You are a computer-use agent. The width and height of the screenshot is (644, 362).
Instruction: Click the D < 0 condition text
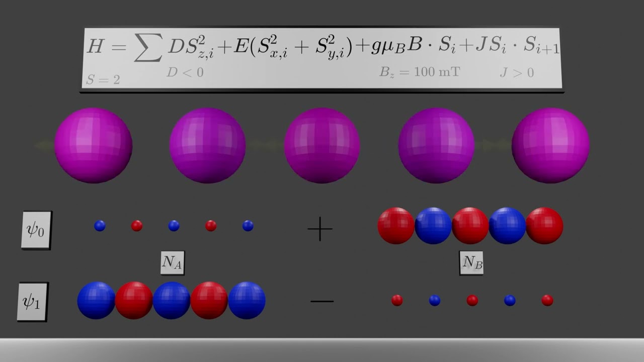(x=185, y=73)
